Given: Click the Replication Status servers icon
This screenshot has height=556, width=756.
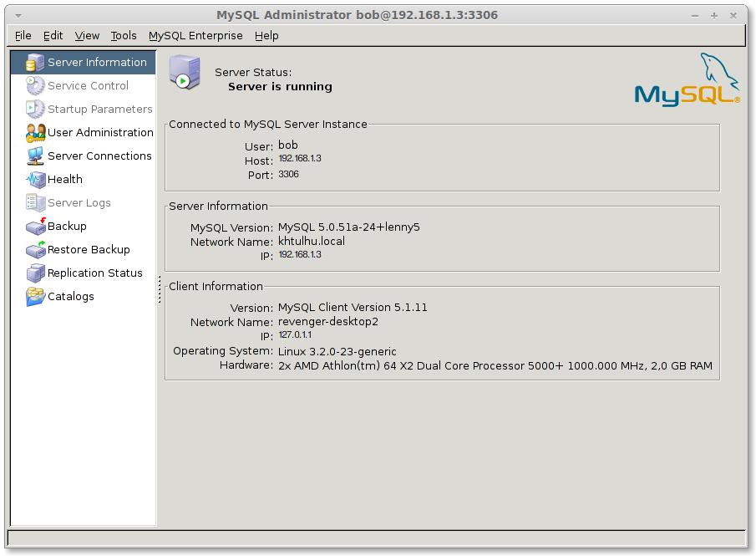Looking at the screenshot, I should [x=35, y=273].
